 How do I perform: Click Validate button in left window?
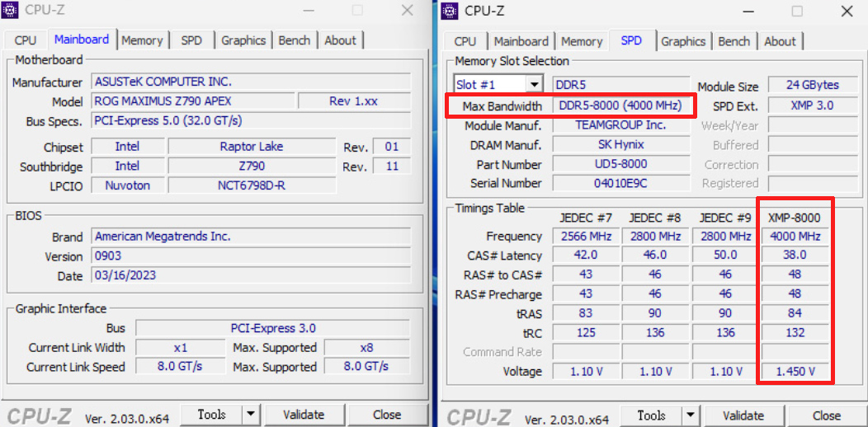coord(305,415)
